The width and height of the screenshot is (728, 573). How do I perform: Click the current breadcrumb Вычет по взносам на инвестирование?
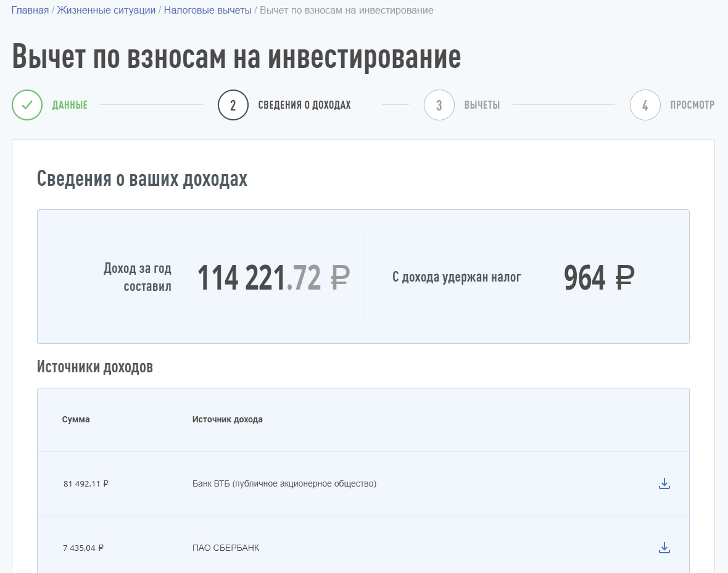346,10
